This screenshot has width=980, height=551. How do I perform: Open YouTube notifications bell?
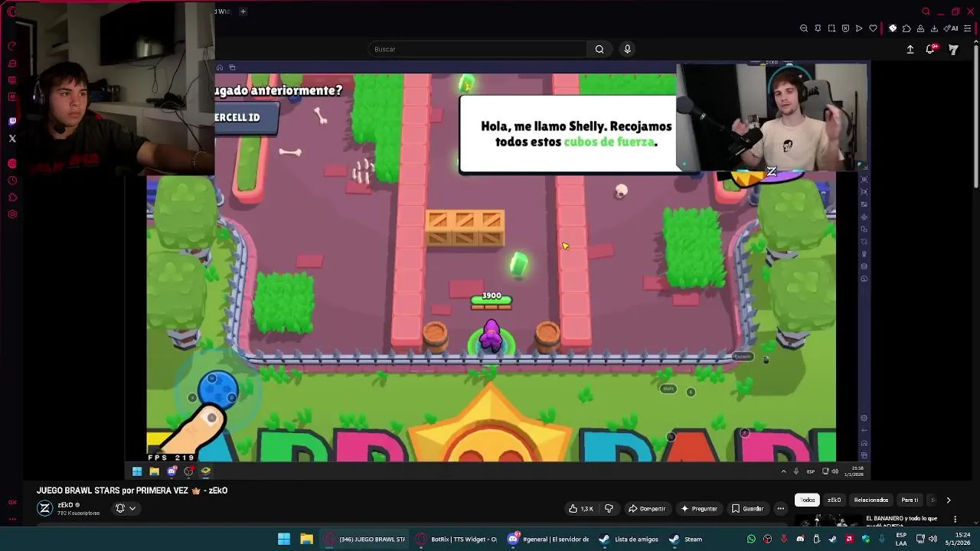click(x=930, y=49)
